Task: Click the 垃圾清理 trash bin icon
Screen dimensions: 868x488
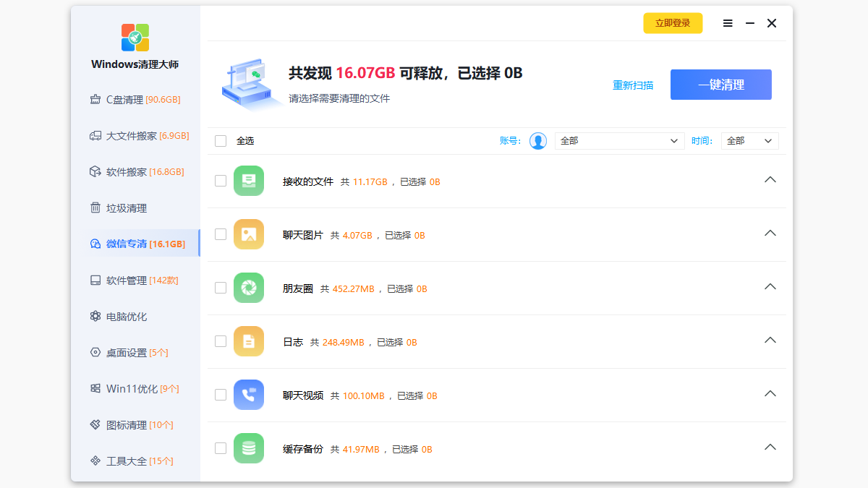Action: coord(95,208)
